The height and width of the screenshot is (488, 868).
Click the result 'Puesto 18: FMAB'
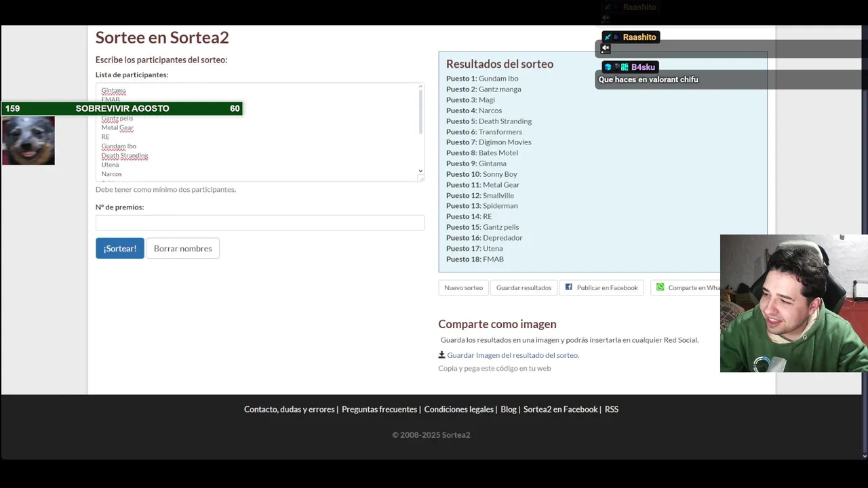click(x=475, y=259)
